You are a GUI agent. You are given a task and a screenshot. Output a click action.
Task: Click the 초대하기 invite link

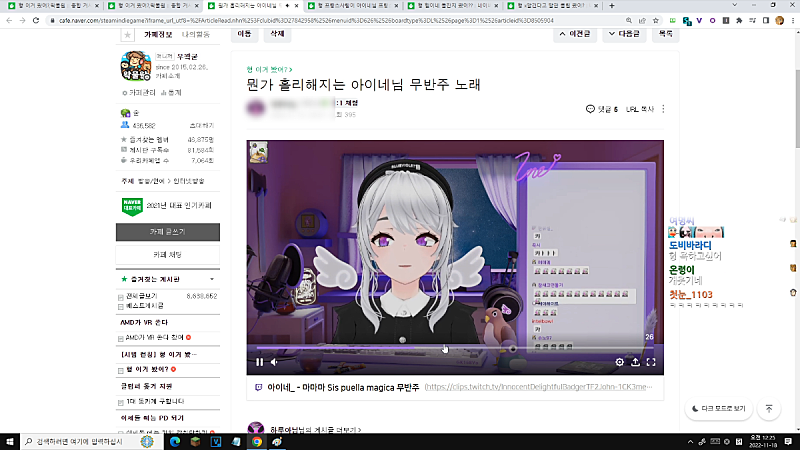pyautogui.click(x=202, y=126)
